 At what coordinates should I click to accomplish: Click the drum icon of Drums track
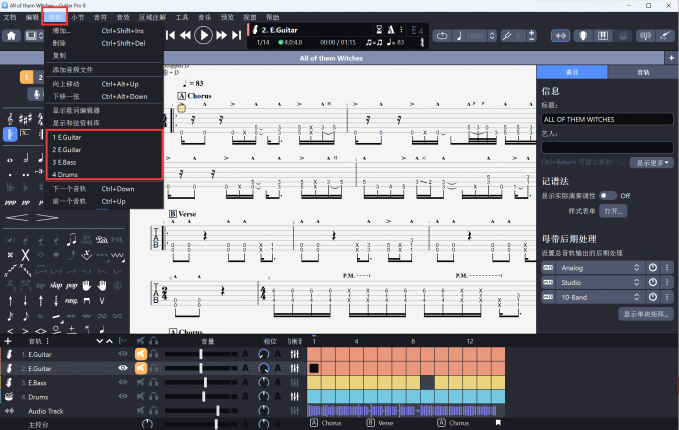coord(8,397)
